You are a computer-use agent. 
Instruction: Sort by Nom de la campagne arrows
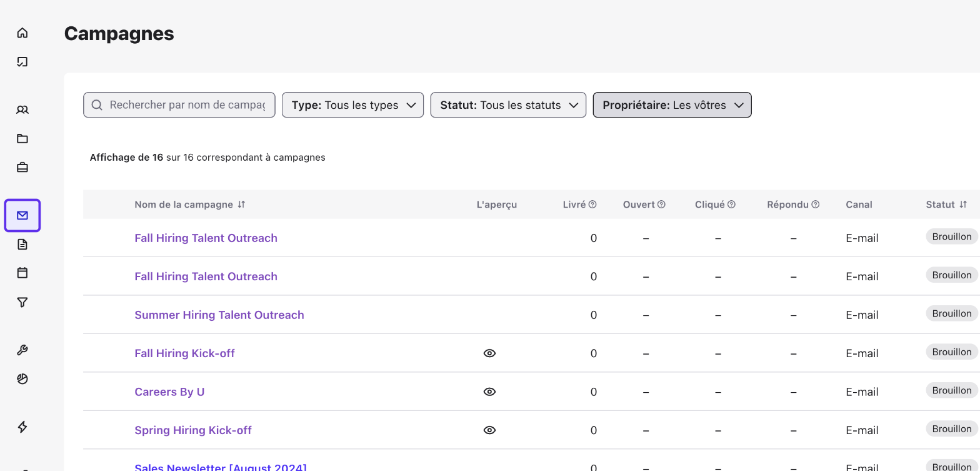click(x=241, y=205)
